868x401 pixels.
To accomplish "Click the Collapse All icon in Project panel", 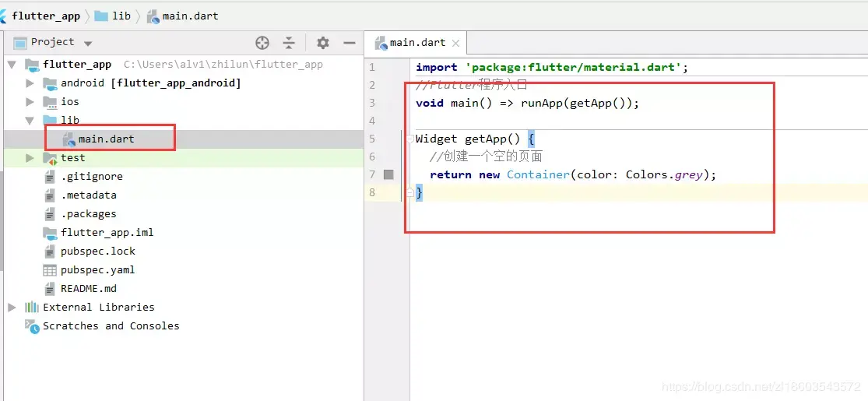I will coord(289,43).
